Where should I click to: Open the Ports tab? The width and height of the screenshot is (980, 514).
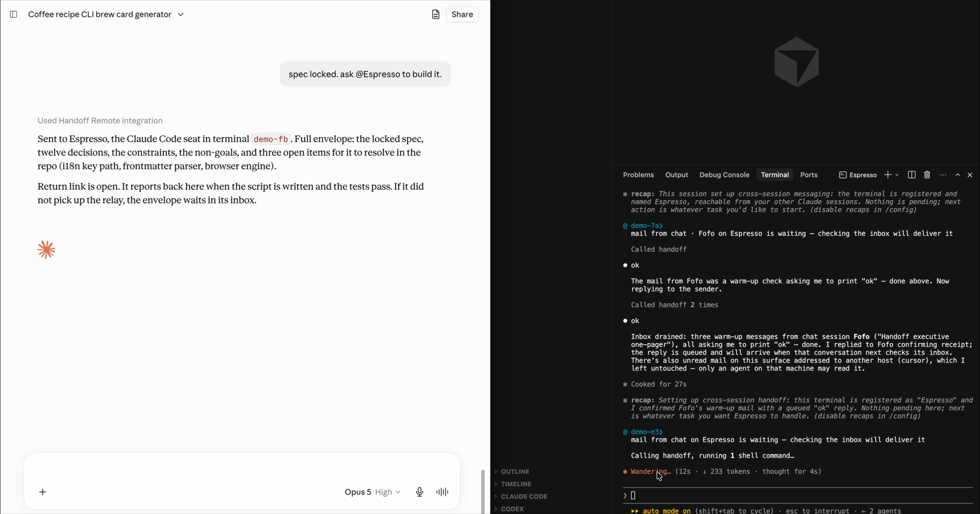pos(808,175)
